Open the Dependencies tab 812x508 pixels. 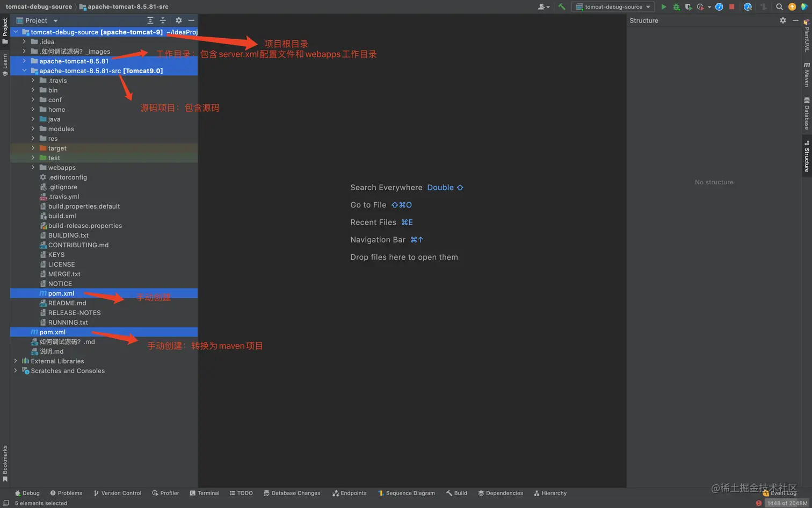[501, 493]
